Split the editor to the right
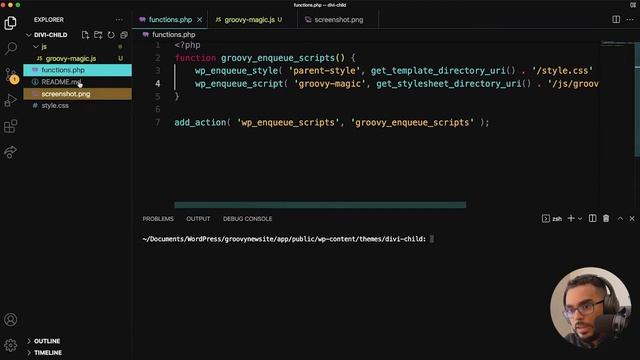 click(x=616, y=20)
